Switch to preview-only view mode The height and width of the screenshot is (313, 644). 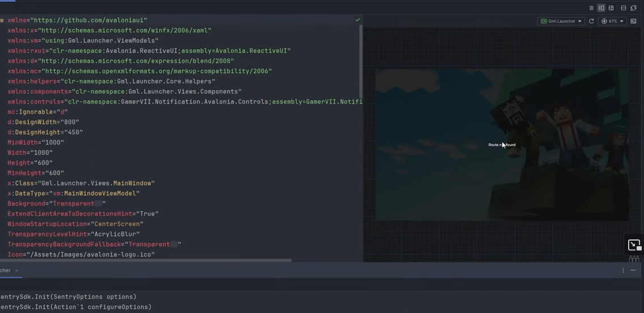tap(611, 8)
